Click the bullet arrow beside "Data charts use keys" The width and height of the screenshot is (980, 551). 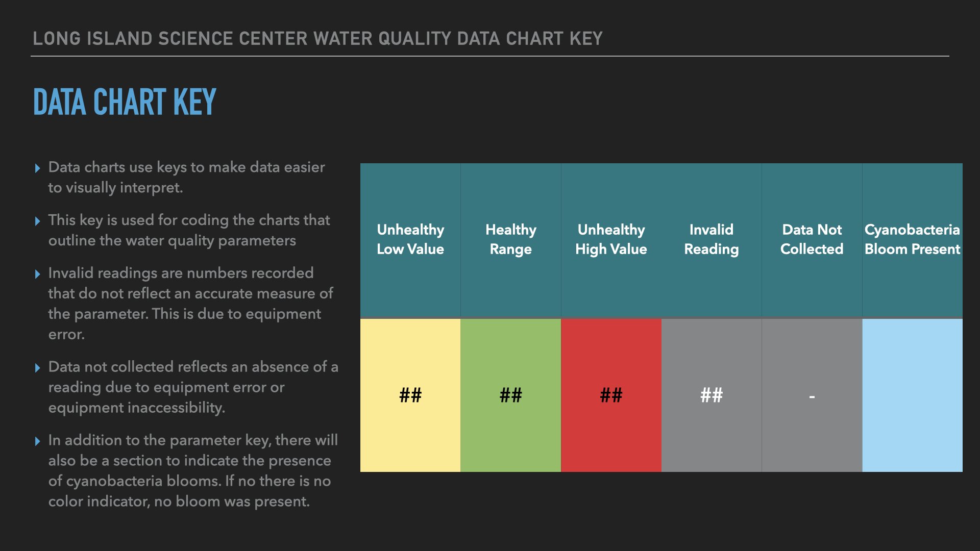point(37,168)
